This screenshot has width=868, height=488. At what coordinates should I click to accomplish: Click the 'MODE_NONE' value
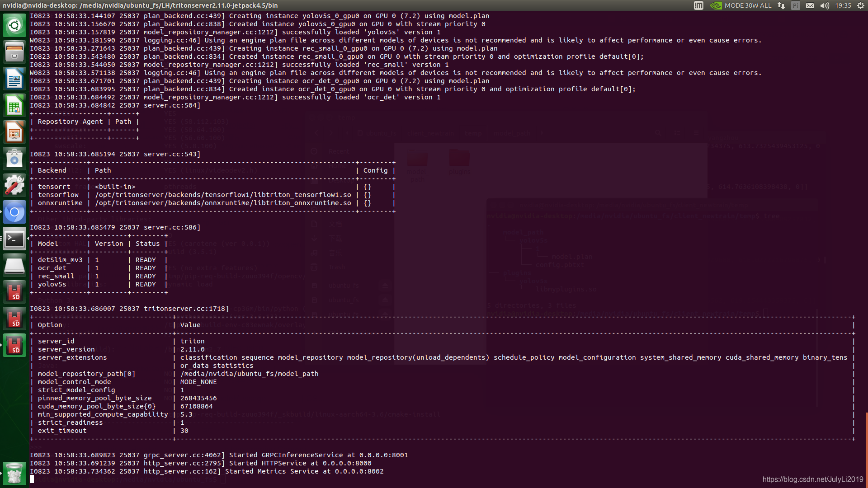point(198,382)
